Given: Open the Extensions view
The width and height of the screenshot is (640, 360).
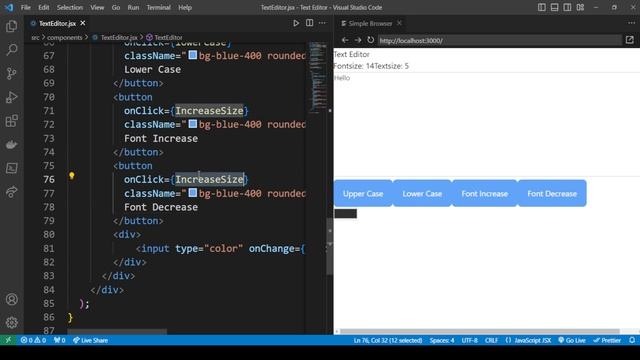Looking at the screenshot, I should 11,121.
